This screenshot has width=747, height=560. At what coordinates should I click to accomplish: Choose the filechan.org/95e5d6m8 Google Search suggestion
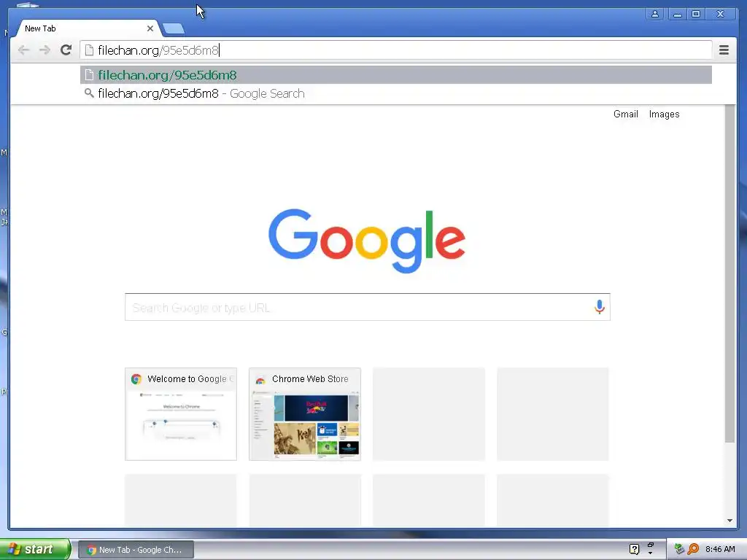[x=396, y=93]
